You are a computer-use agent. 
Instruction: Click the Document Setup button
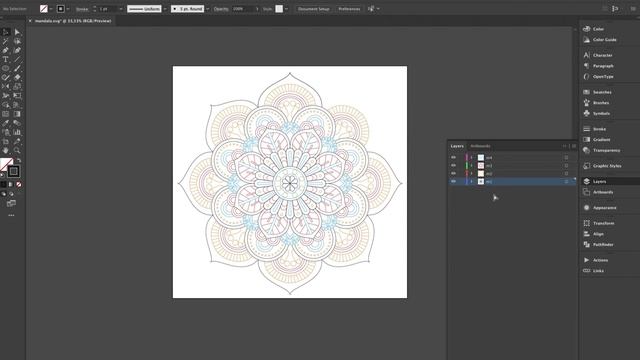313,9
